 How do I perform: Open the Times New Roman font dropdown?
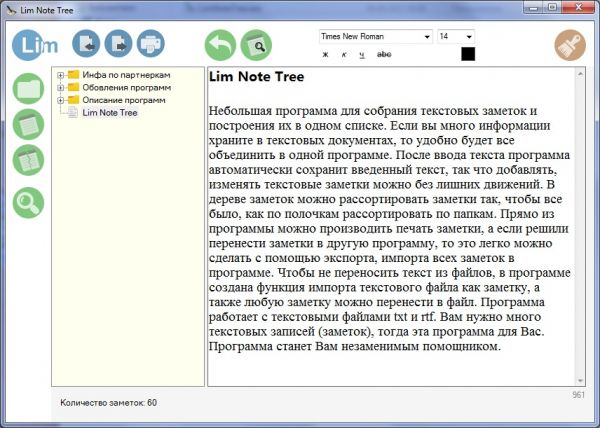(x=426, y=36)
